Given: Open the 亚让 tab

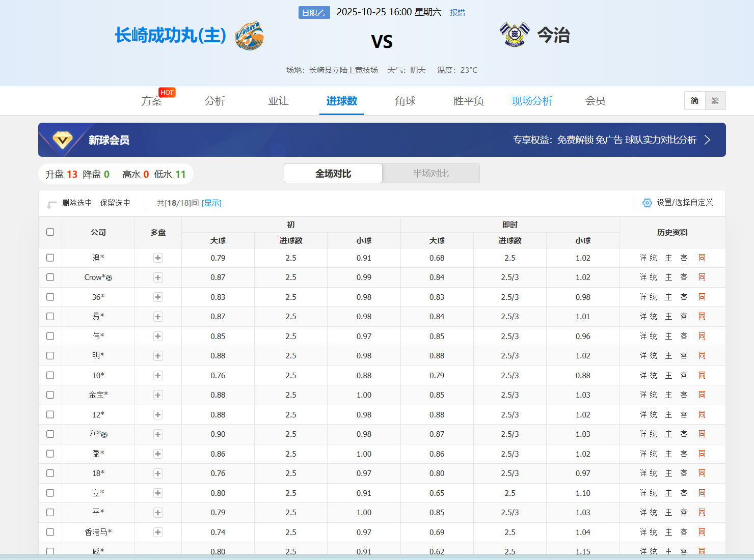Looking at the screenshot, I should (x=279, y=101).
